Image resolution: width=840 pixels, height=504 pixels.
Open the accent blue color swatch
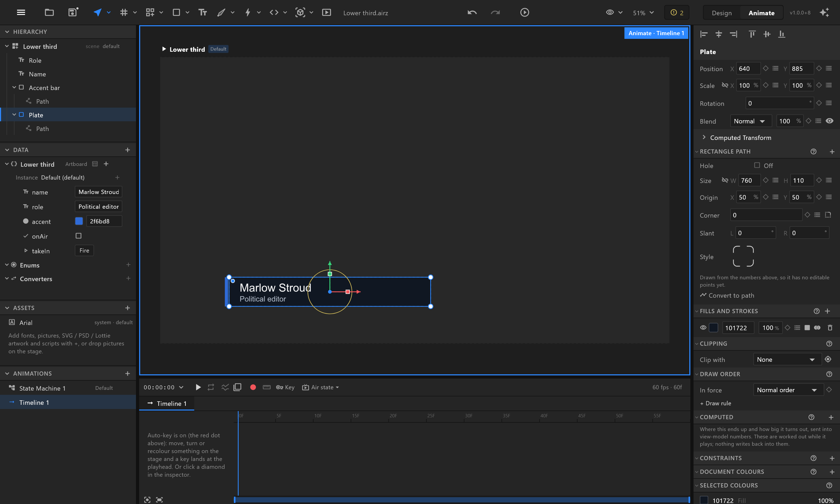point(79,221)
